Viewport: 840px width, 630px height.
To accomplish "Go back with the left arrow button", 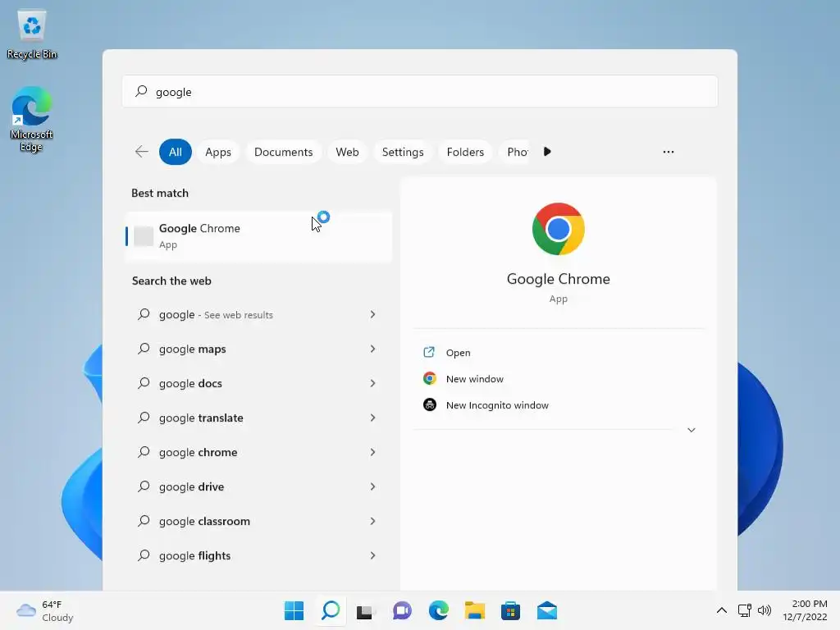I will click(x=141, y=152).
